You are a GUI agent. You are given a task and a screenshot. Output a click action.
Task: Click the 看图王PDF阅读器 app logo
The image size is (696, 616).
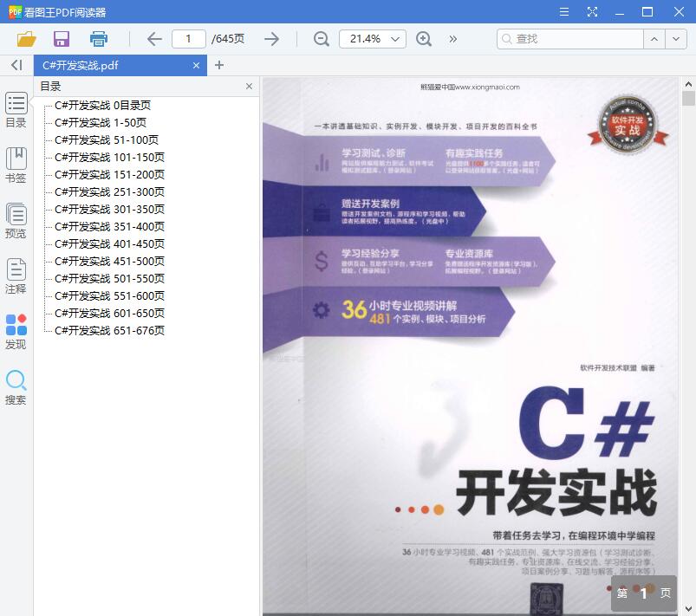pos(15,11)
